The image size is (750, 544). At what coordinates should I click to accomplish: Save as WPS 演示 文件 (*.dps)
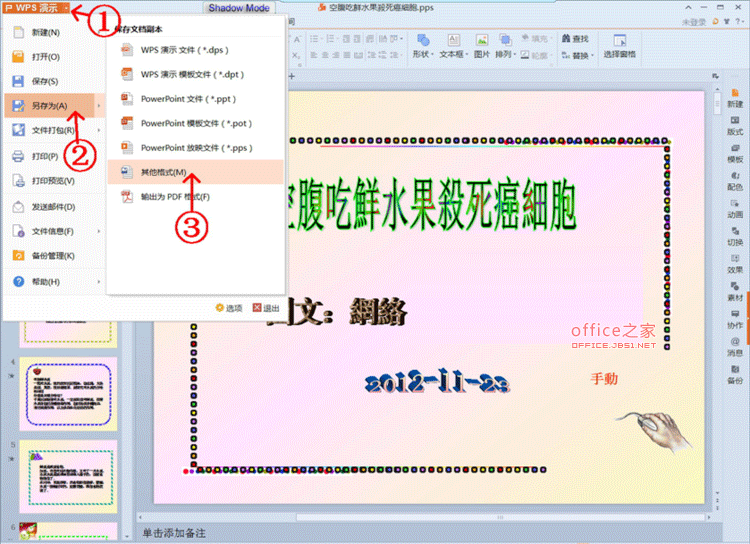[x=195, y=50]
